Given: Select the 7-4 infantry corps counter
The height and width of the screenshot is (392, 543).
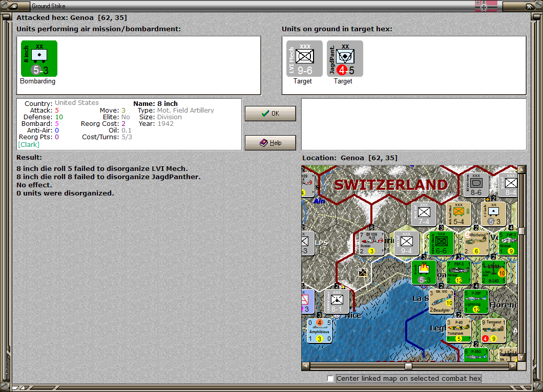Looking at the screenshot, I should pos(424,214).
